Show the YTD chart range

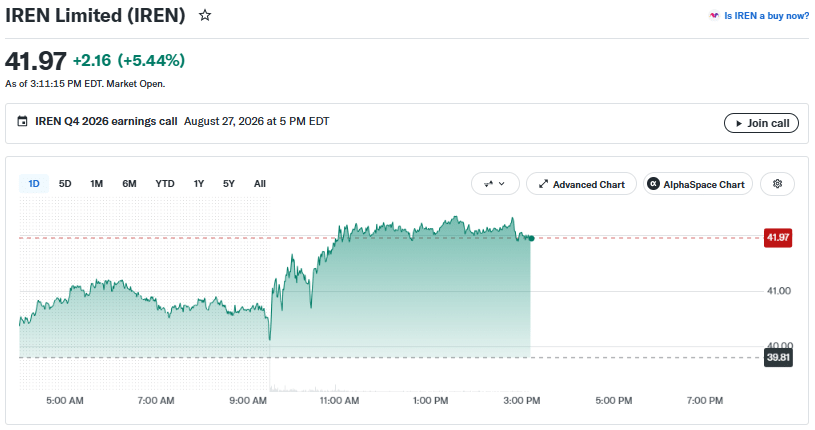(165, 184)
